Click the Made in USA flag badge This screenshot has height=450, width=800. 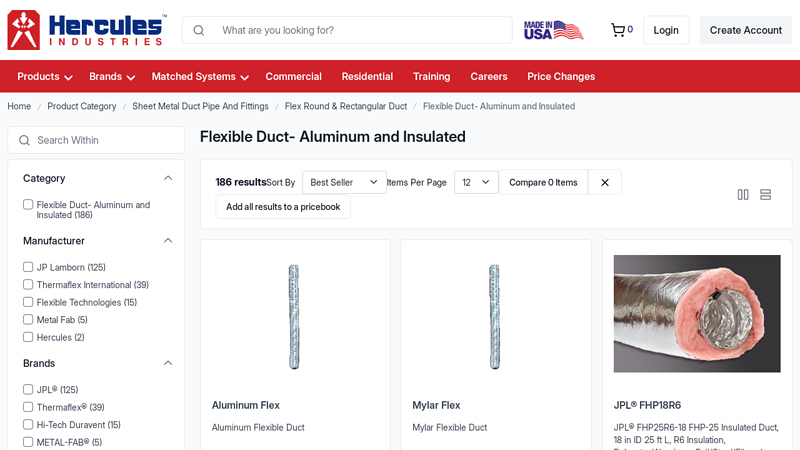coord(554,30)
